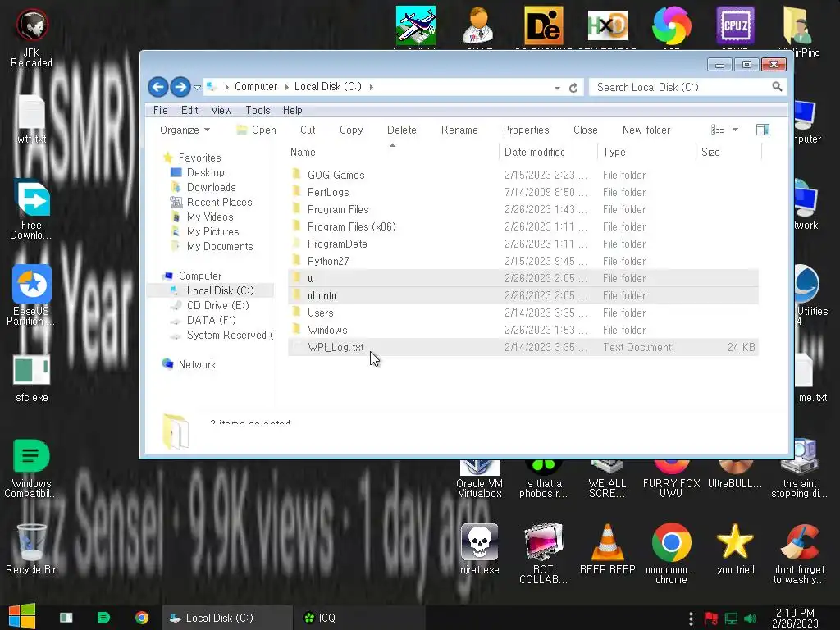The image size is (840, 630).
Task: Select the ubuntu folder row
Action: [x=523, y=295]
